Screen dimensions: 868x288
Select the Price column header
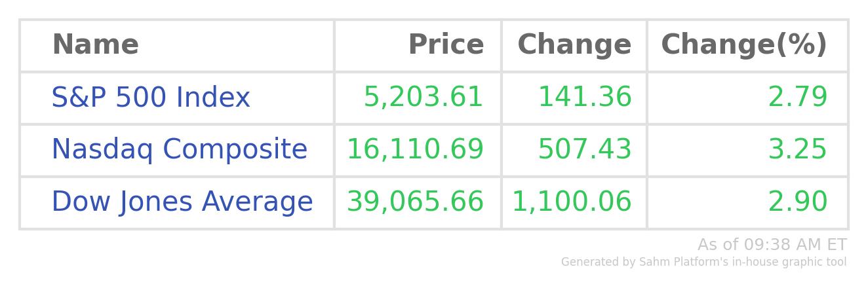tap(446, 45)
